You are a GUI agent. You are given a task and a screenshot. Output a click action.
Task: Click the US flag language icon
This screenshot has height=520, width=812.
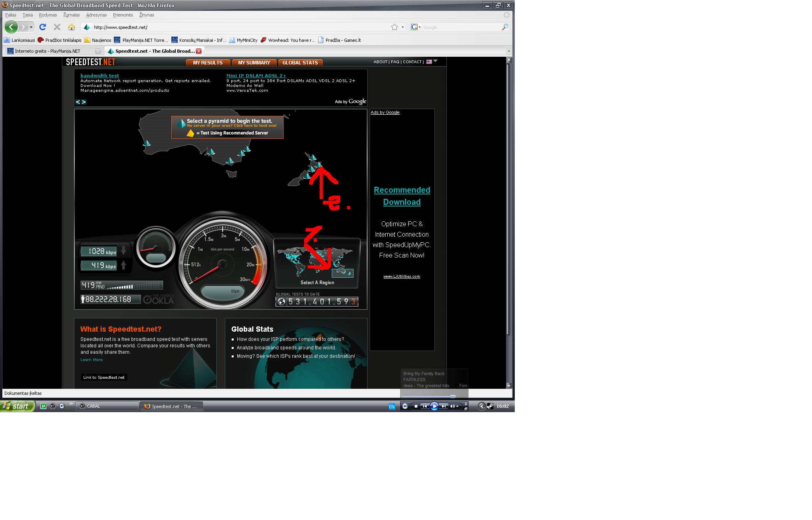[429, 62]
